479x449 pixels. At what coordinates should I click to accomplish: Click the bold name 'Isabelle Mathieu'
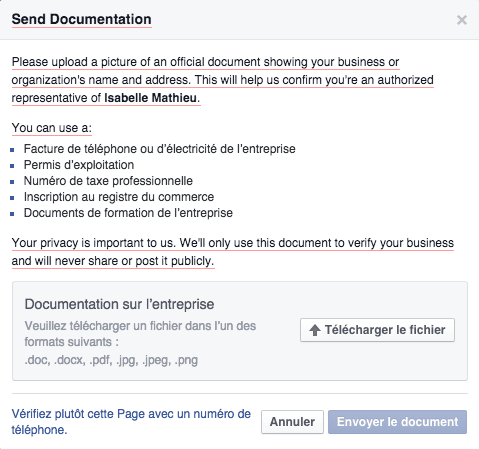(x=150, y=98)
